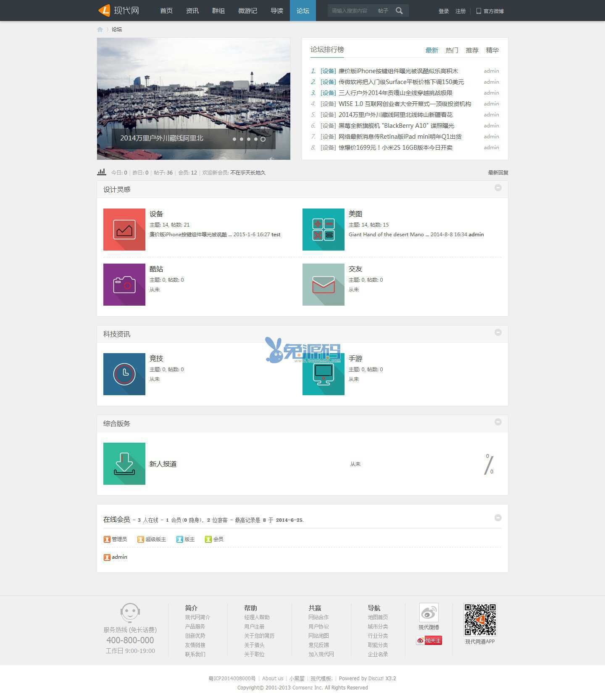Click the QR code for 现代同道APP
605x700 pixels.
pyautogui.click(x=480, y=620)
